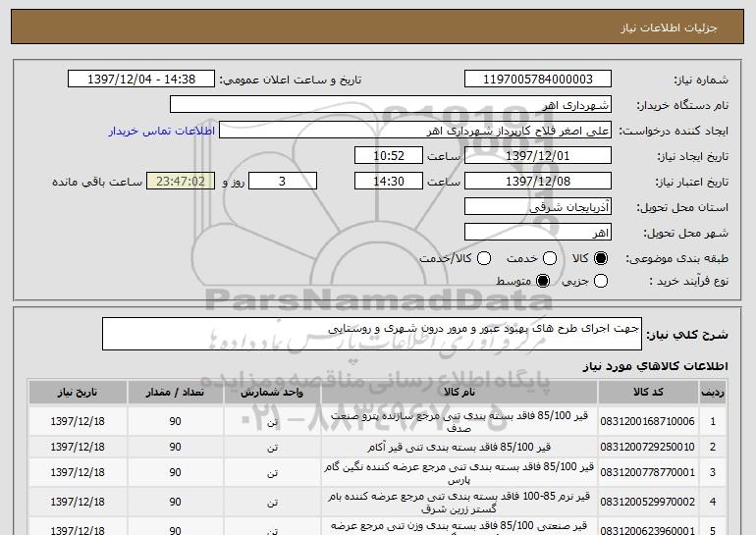The height and width of the screenshot is (535, 756).
Task: Click the اطلاعات کالاهای مورد نیاز heading
Action: (656, 366)
